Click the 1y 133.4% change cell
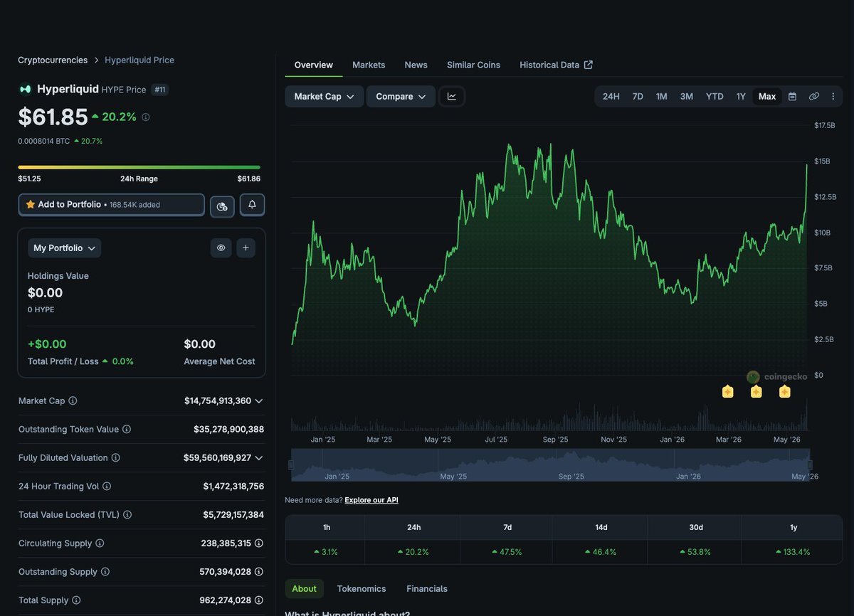This screenshot has width=854, height=616. 792,552
